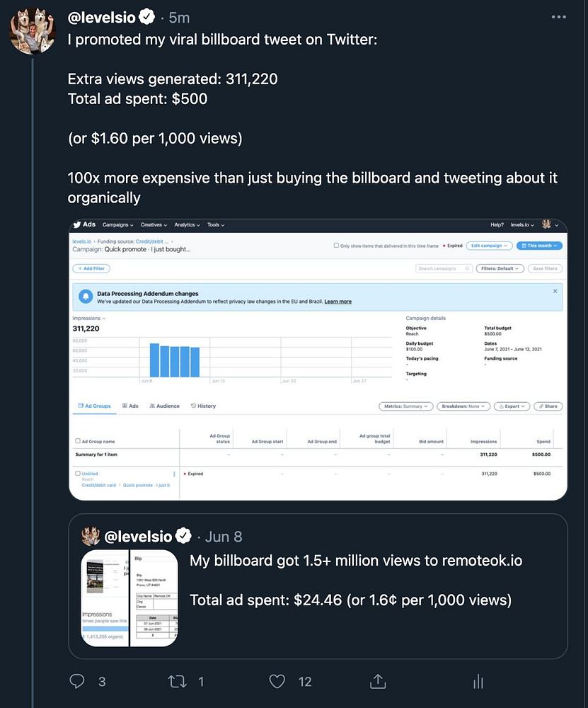Click the reply speech bubble icon
The width and height of the screenshot is (588, 708).
point(78,681)
